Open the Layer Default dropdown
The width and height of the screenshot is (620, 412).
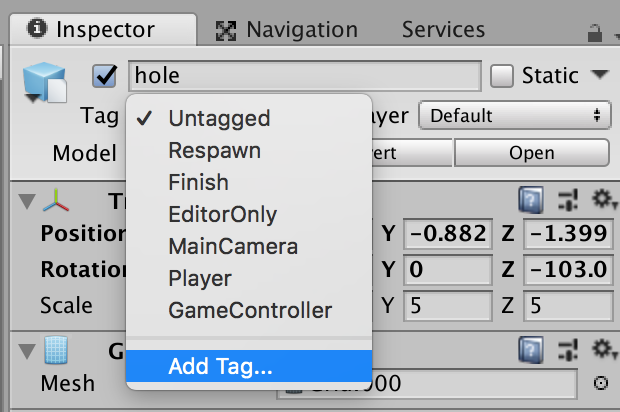(x=515, y=115)
